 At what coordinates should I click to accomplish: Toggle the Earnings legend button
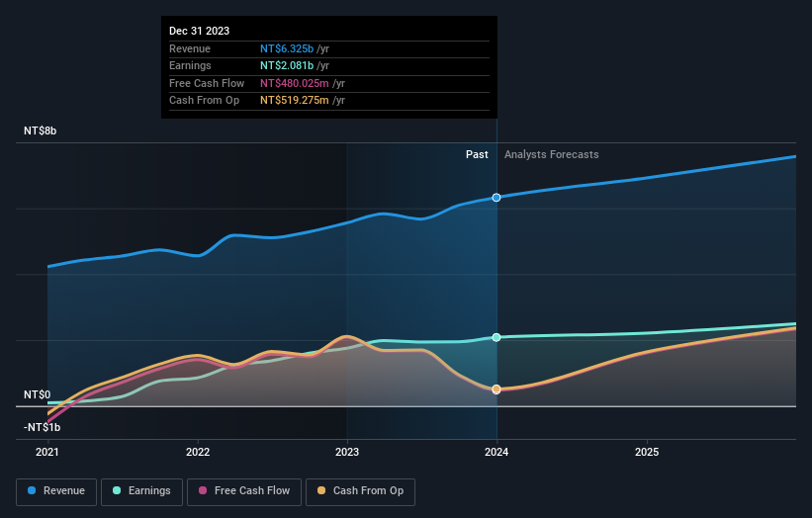[141, 491]
